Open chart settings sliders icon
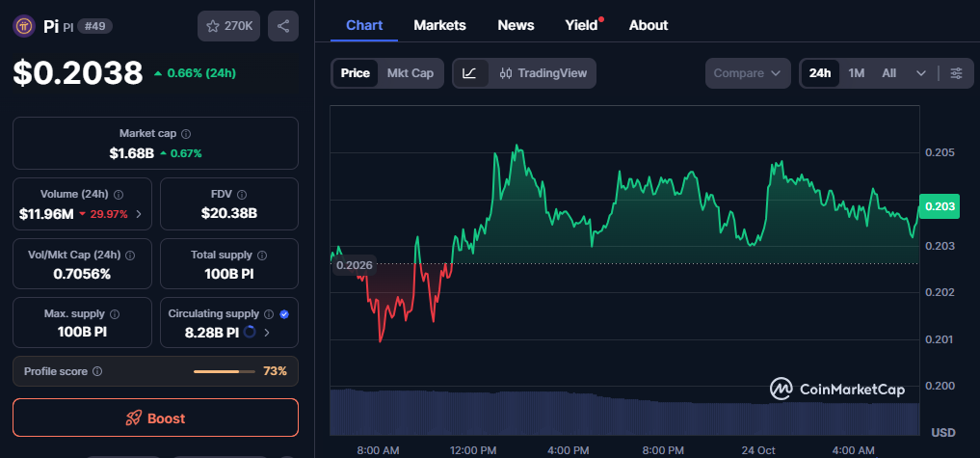This screenshot has width=980, height=458. click(955, 73)
